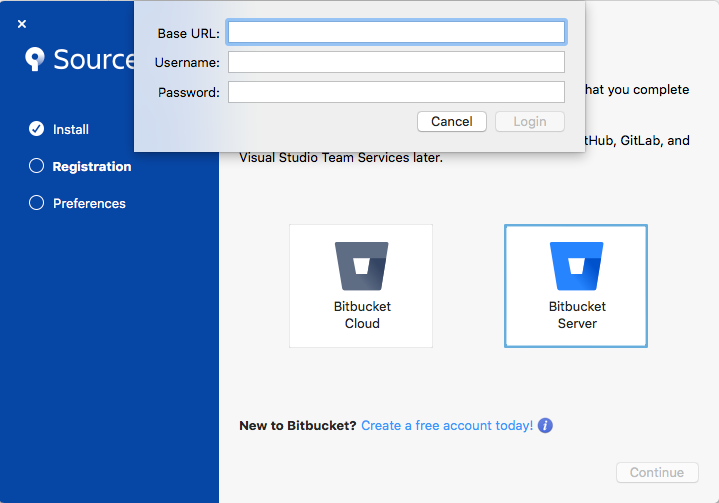Click the Visual Studio Team Services later text

coord(341,158)
